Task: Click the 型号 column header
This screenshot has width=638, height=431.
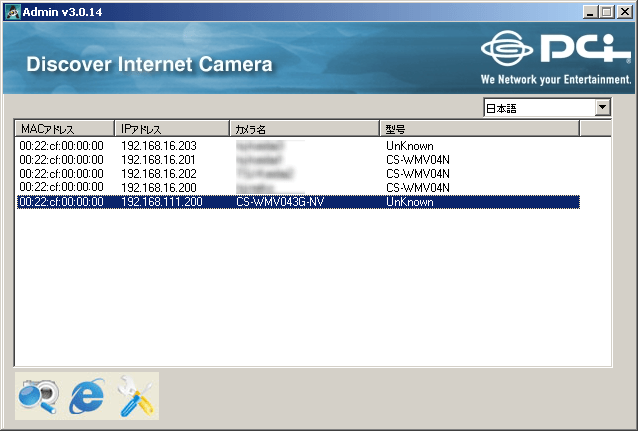Action: pyautogui.click(x=480, y=129)
